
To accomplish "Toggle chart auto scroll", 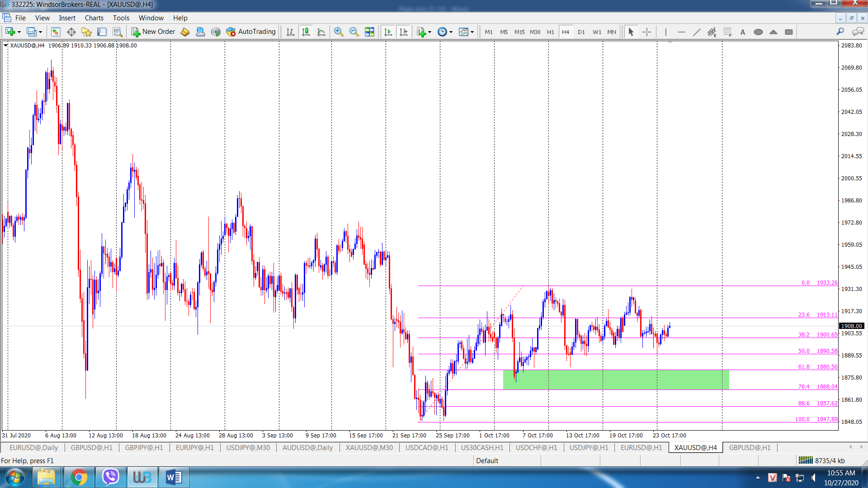I will point(388,32).
